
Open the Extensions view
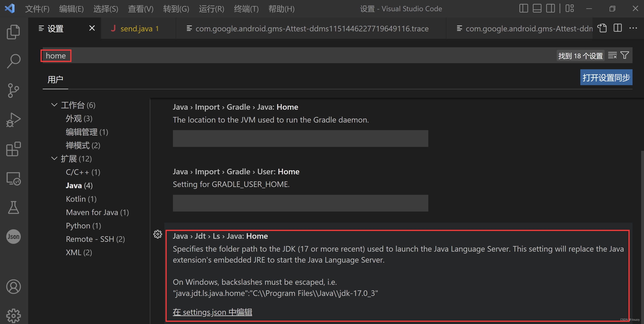[13, 149]
